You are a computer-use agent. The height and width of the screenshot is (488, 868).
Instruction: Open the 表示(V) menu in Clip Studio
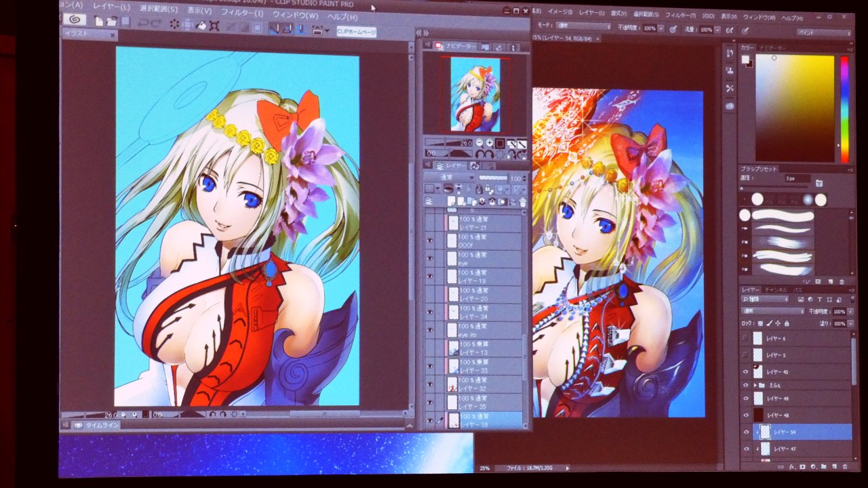click(199, 11)
